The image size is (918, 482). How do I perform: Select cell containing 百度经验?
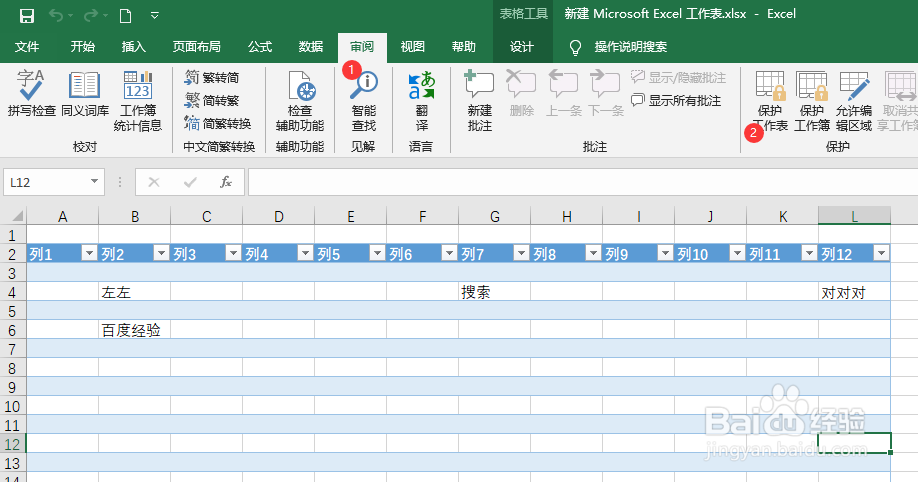tap(135, 330)
